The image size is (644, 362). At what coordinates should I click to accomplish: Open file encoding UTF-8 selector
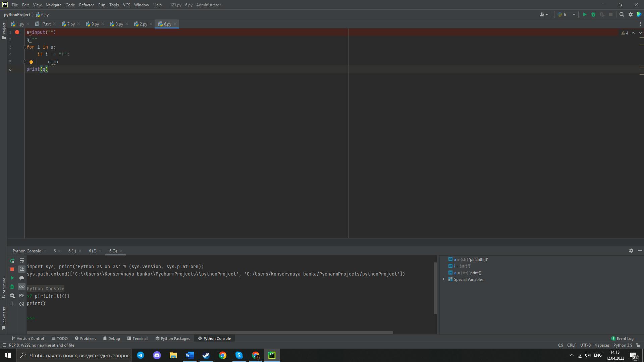click(x=585, y=345)
